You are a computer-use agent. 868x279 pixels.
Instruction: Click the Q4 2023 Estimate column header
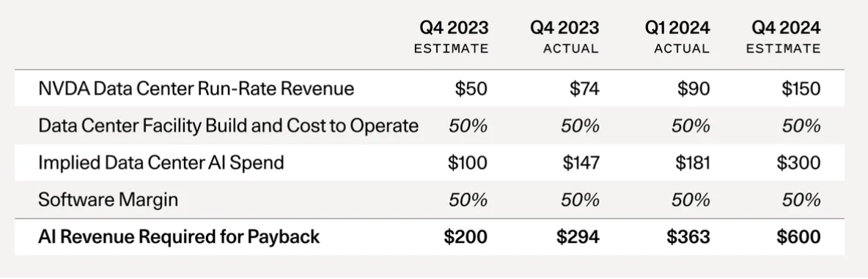click(451, 37)
